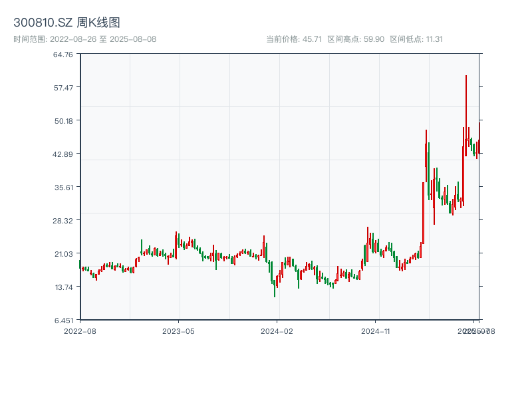Click the current price value 当前价格: 45.71
The height and width of the screenshot is (399, 532).
click(294, 39)
